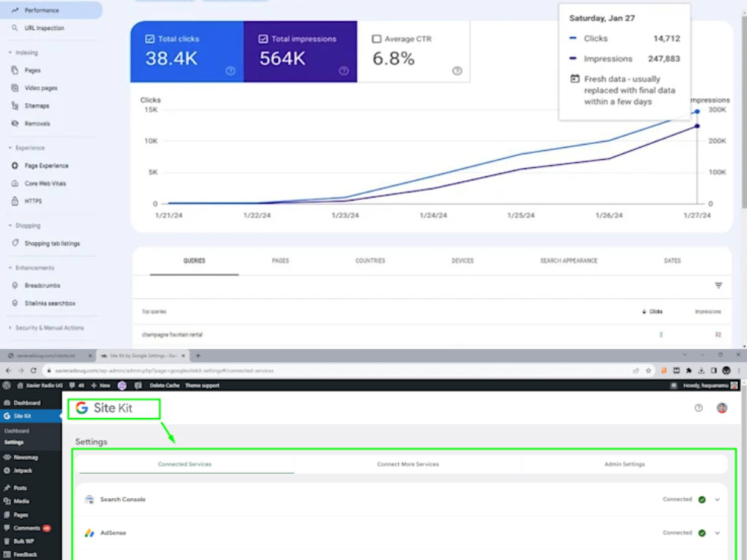Go back in browser history
Screen dimensions: 747x560
[8, 370]
